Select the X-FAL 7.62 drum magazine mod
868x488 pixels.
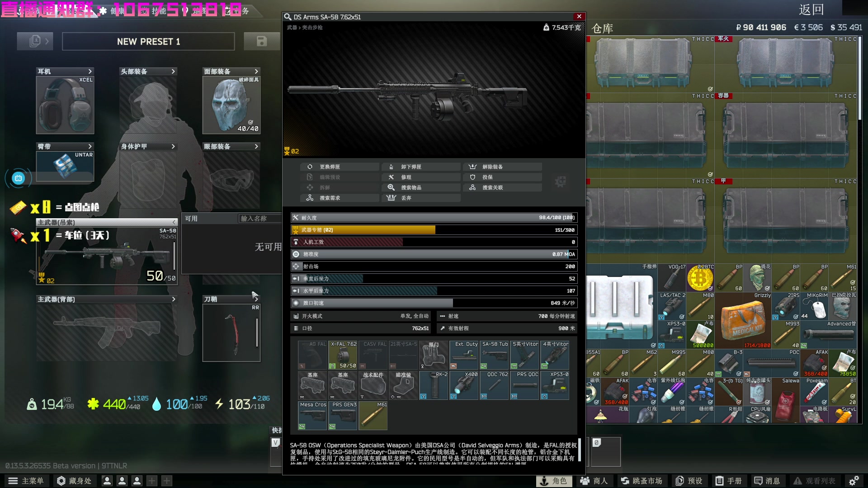(343, 355)
